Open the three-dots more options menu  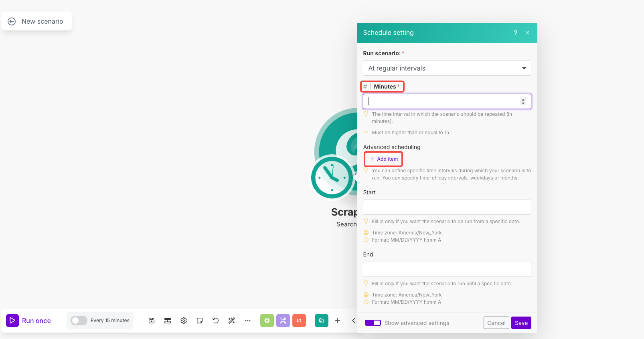pos(248,321)
